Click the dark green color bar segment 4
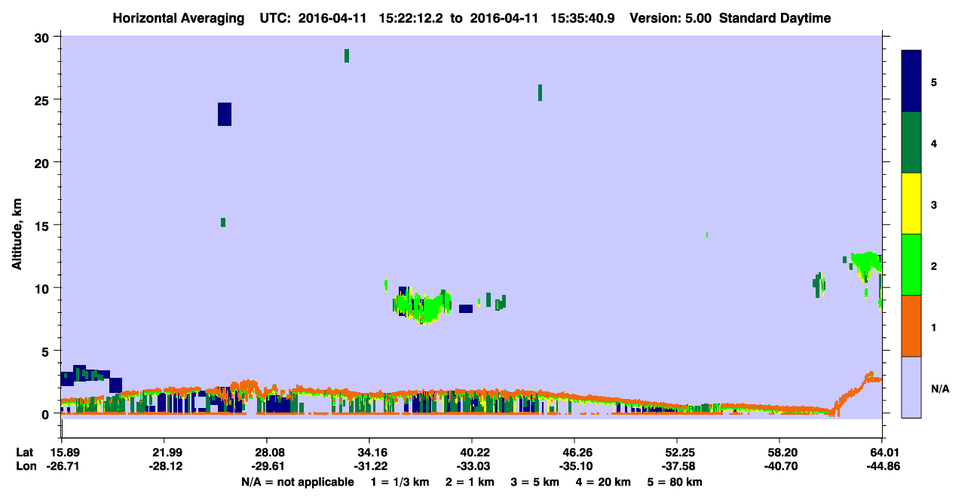The width and height of the screenshot is (980, 503). click(911, 143)
